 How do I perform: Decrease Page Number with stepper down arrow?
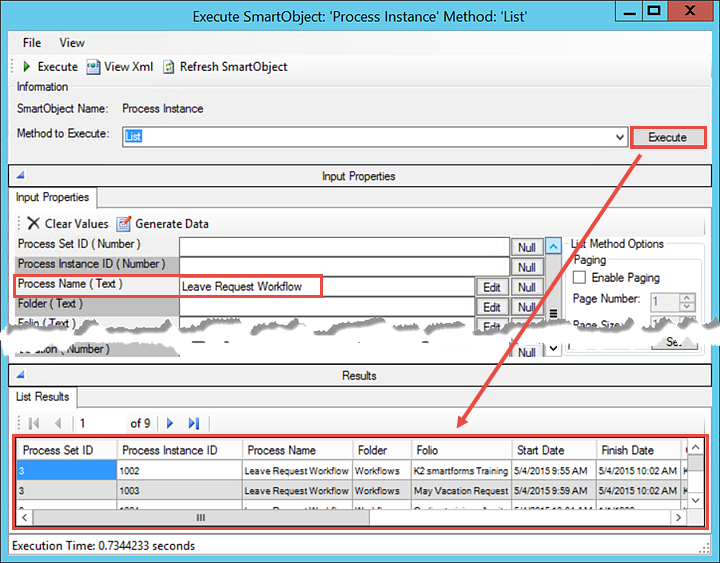687,307
